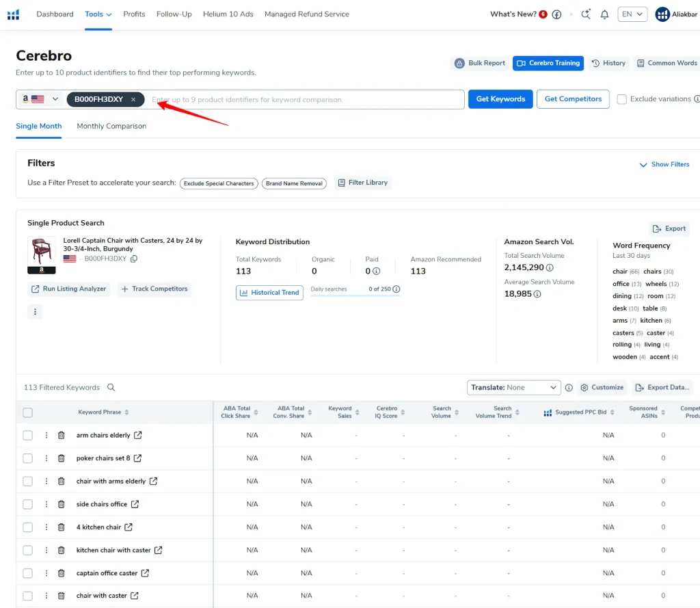The image size is (700, 608).
Task: Toggle the select-all keywords checkbox
Action: click(27, 412)
